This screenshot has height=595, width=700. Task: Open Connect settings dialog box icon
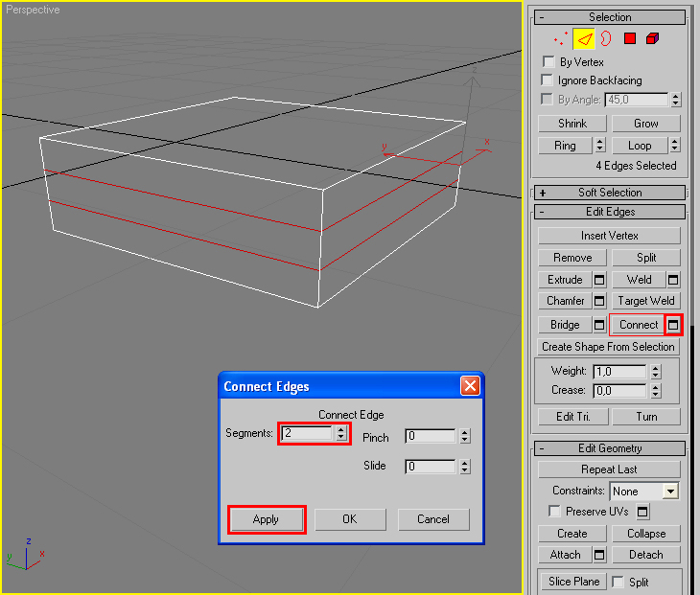point(673,325)
